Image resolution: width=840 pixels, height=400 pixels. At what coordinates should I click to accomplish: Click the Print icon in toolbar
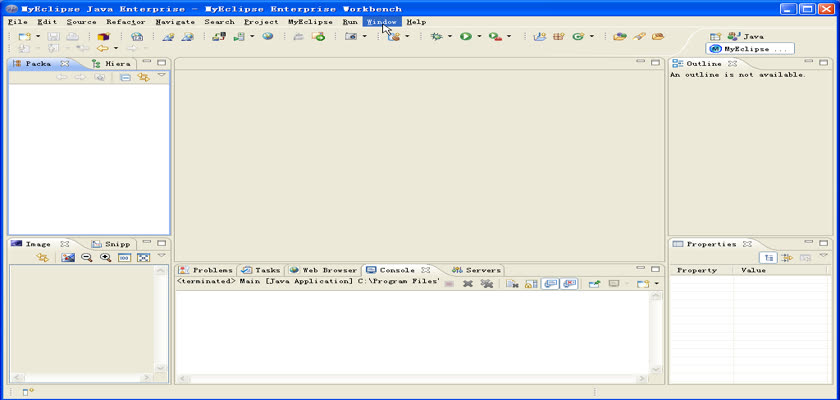pos(72,36)
